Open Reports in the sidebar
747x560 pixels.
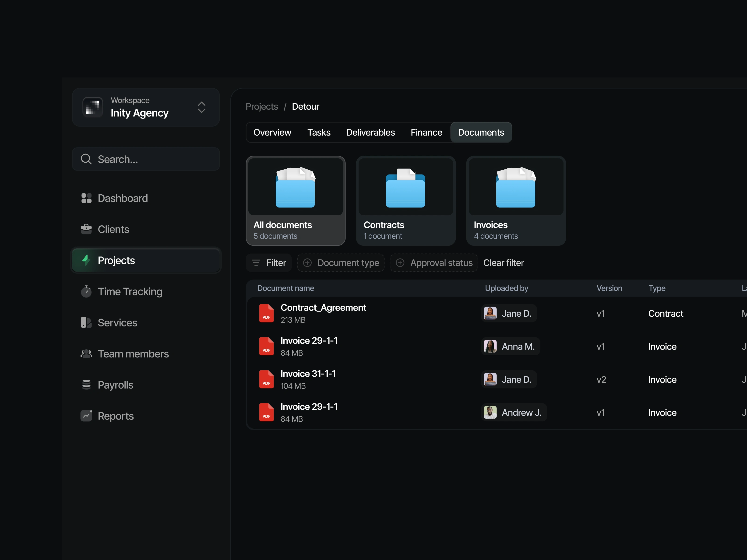tap(146, 416)
